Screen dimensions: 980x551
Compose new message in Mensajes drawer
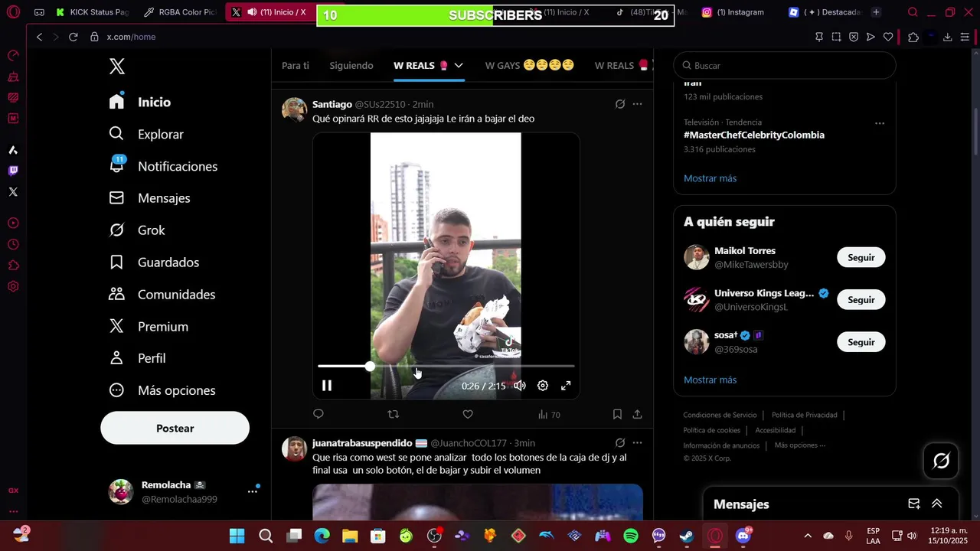pos(914,504)
